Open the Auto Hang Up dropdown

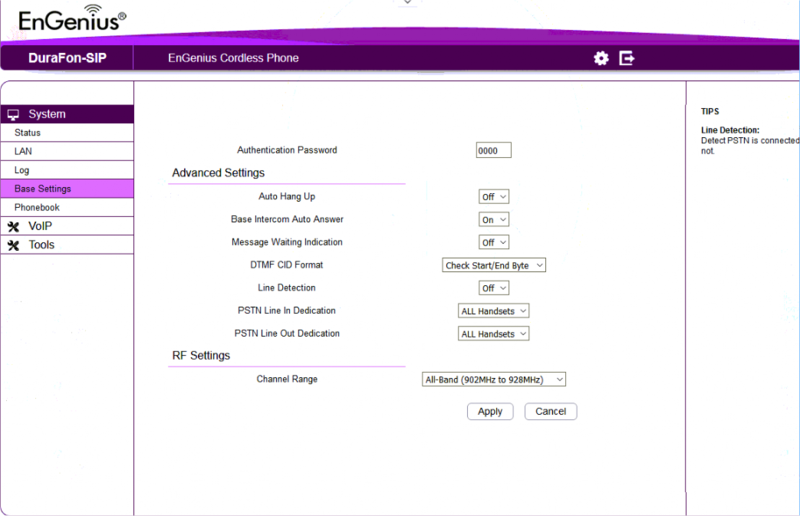coord(494,197)
